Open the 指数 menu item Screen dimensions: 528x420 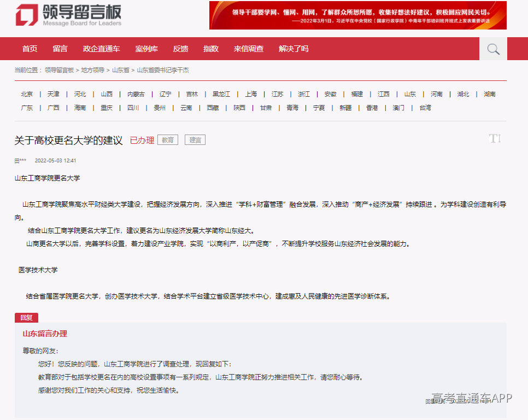click(x=210, y=49)
